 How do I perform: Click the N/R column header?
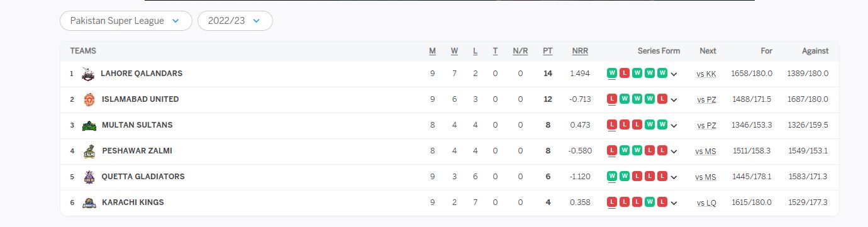[x=520, y=51]
